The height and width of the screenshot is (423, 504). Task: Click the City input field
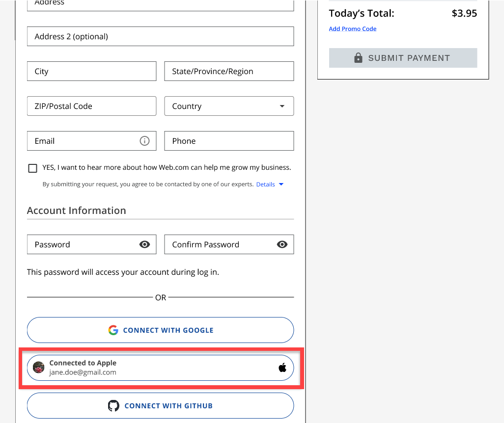pos(91,71)
